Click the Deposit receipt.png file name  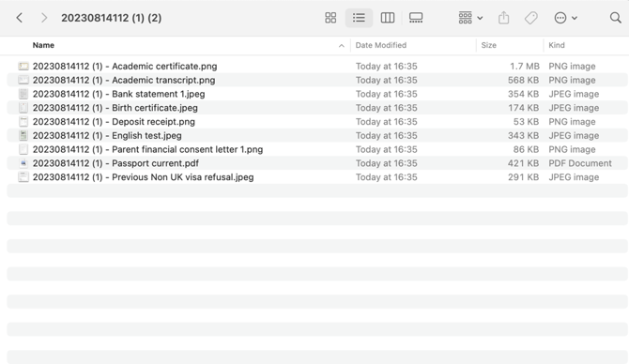(x=114, y=121)
